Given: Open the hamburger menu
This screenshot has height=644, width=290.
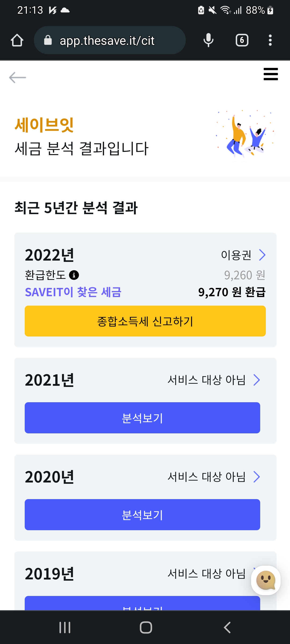Looking at the screenshot, I should tap(271, 74).
